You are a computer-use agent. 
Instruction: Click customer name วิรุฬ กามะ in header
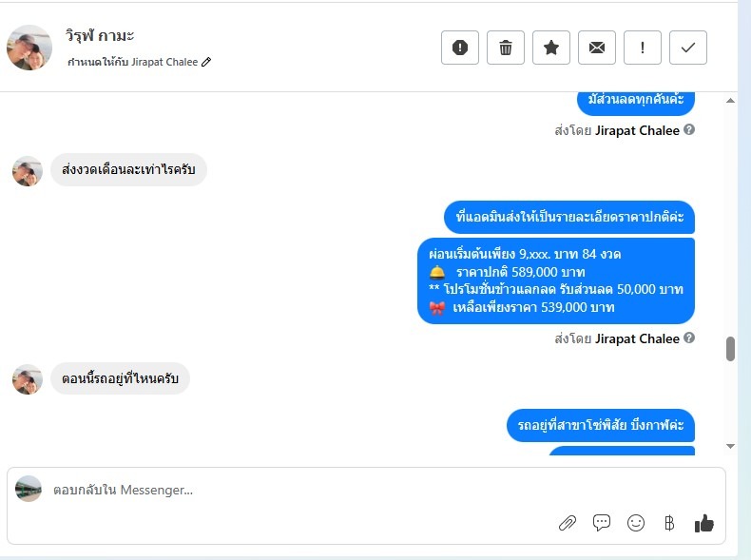coord(100,35)
